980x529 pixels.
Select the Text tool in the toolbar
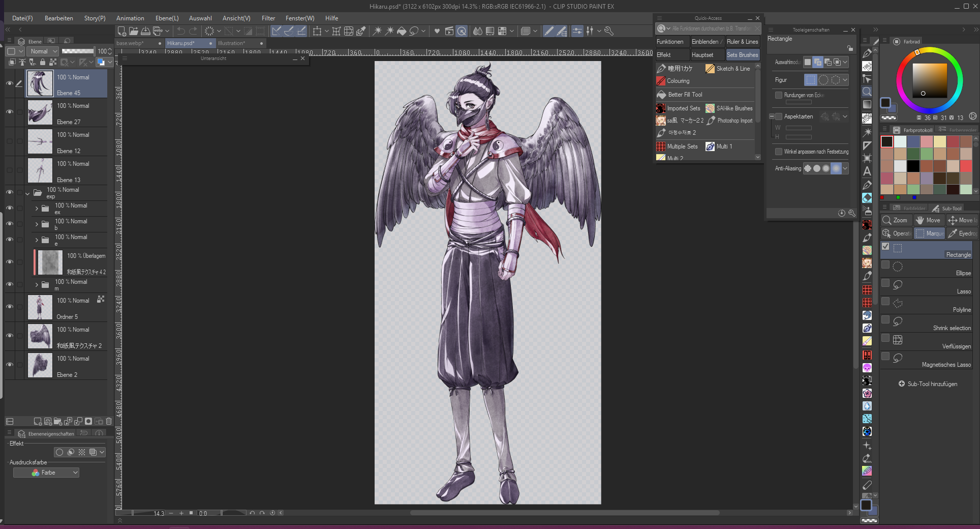(867, 171)
